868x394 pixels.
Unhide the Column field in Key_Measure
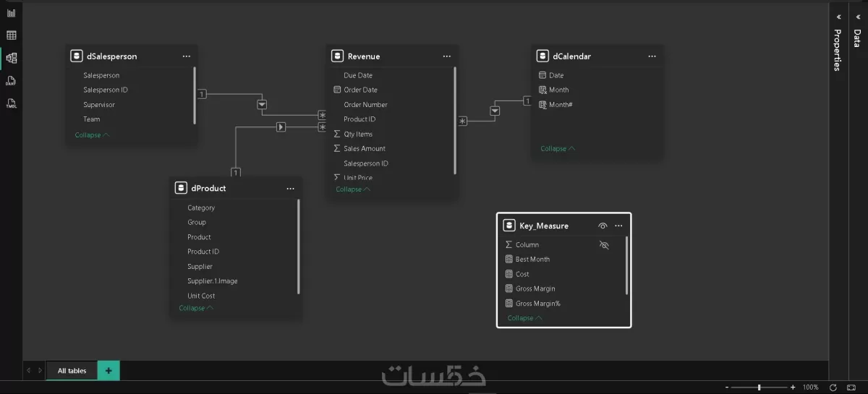pos(605,245)
